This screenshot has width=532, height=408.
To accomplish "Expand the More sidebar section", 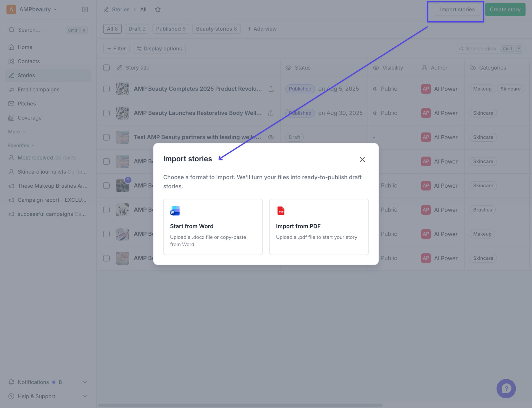I will click(x=17, y=132).
